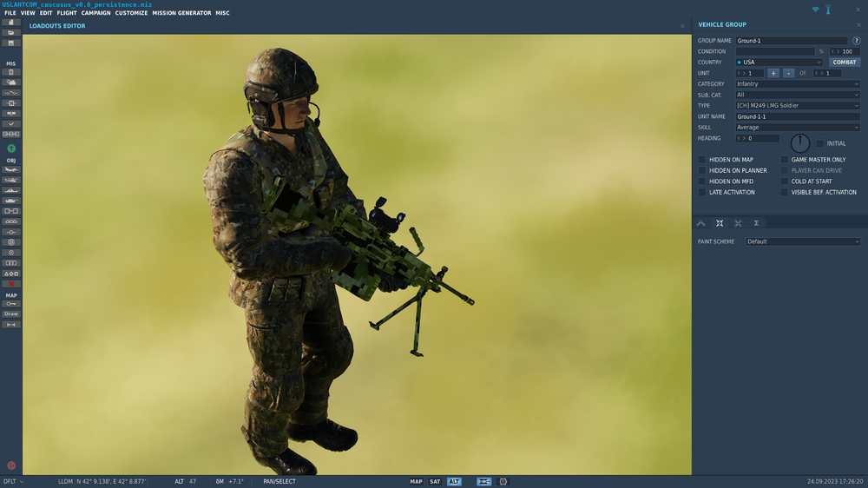Screen dimensions: 868x488
Task: Open the Category dropdown showing Infantry
Action: point(798,83)
